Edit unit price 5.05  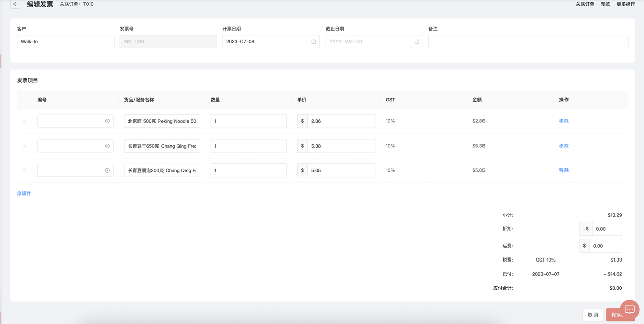[x=341, y=171]
